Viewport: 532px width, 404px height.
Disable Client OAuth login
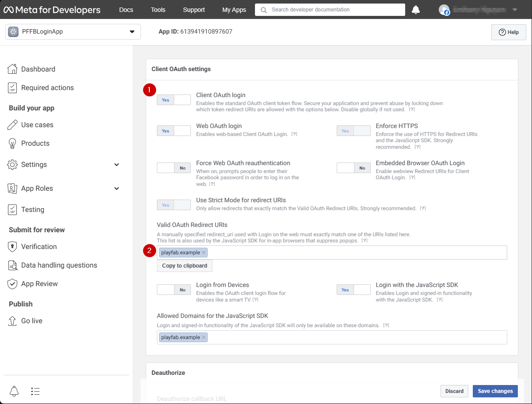pos(174,100)
